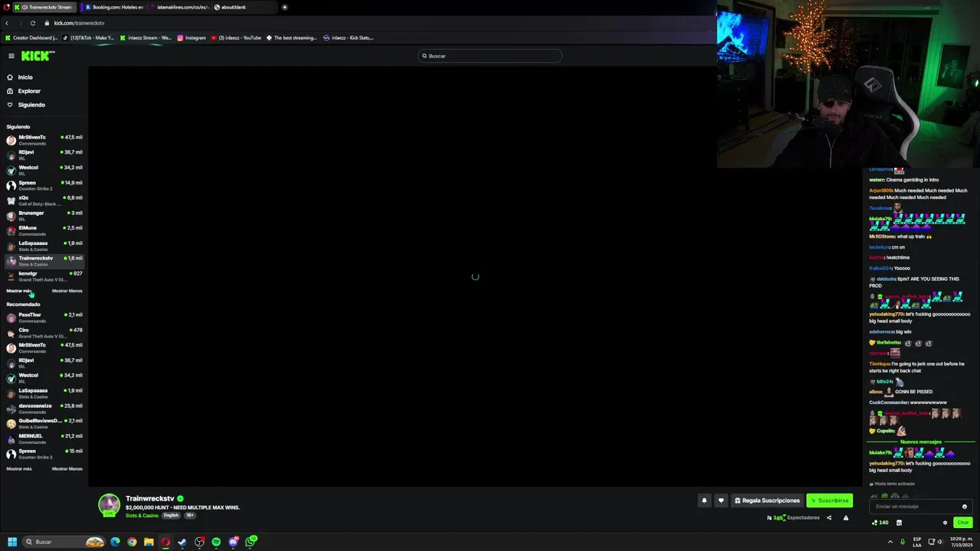Click the Windows taskbar Buscar search box

64,542
